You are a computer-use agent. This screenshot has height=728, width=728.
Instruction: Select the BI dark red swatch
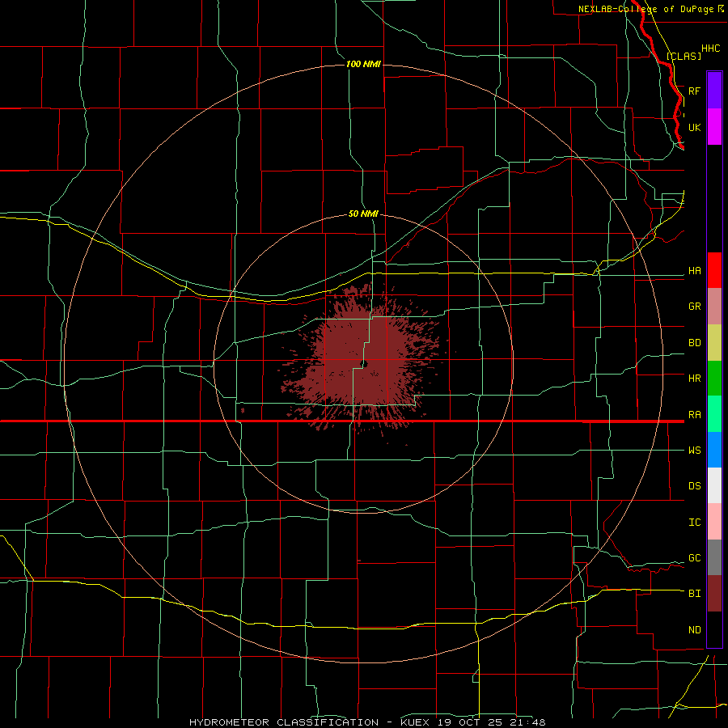(714, 594)
